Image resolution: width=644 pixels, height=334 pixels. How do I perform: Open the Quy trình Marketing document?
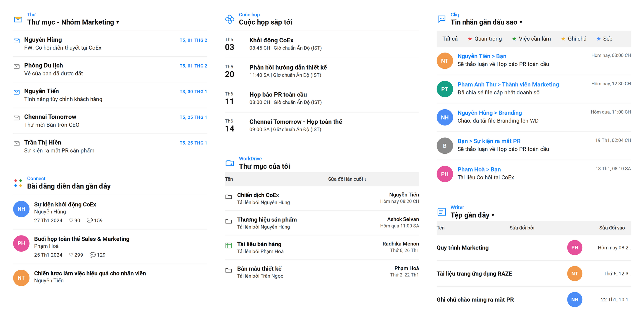pyautogui.click(x=463, y=248)
